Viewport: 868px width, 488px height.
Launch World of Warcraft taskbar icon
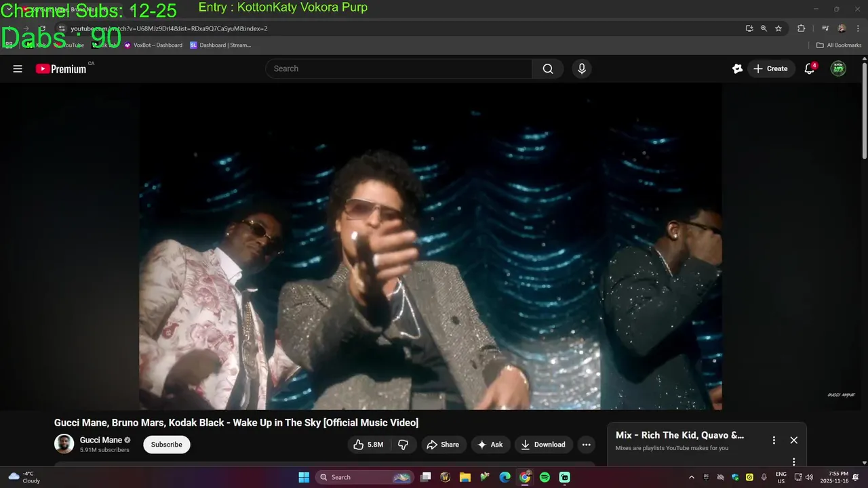tap(446, 477)
